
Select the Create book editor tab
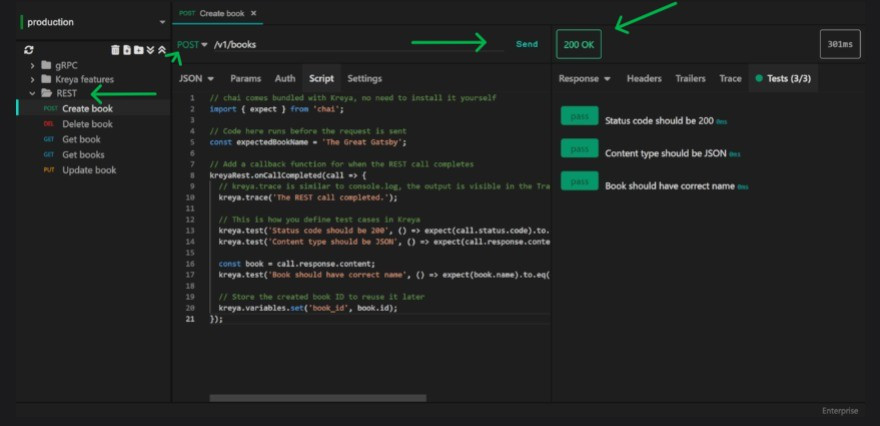(216, 13)
